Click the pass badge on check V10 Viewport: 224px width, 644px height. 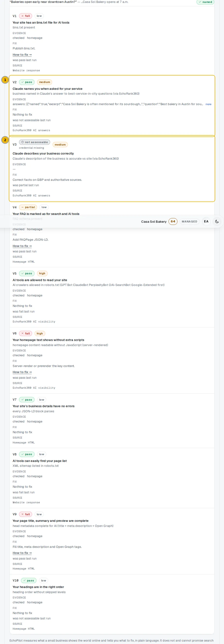(29, 580)
